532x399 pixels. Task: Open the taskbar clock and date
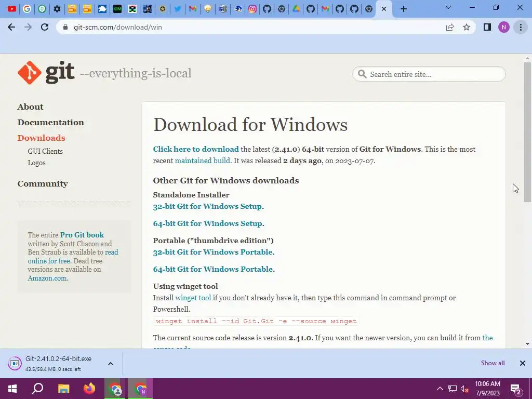click(487, 389)
